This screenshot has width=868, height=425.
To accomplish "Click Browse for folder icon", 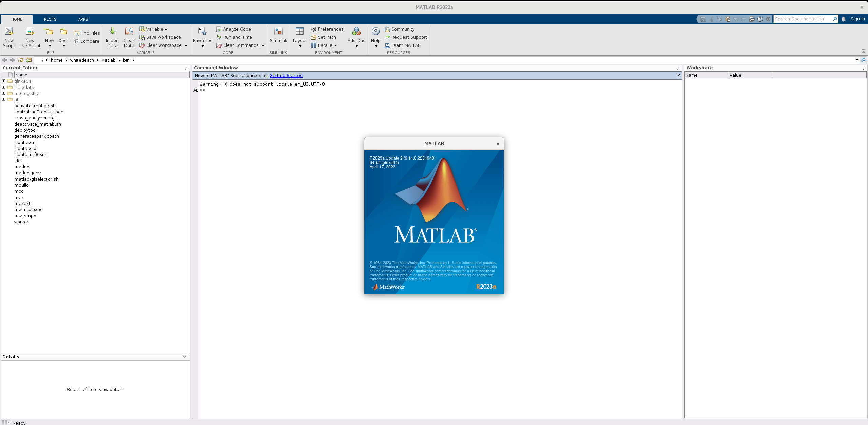I will pos(29,60).
